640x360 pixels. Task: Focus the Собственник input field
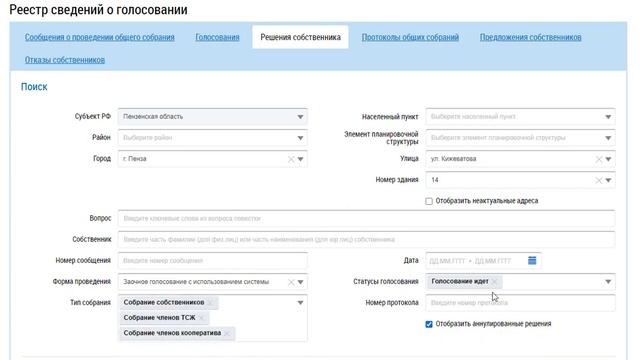pos(366,240)
